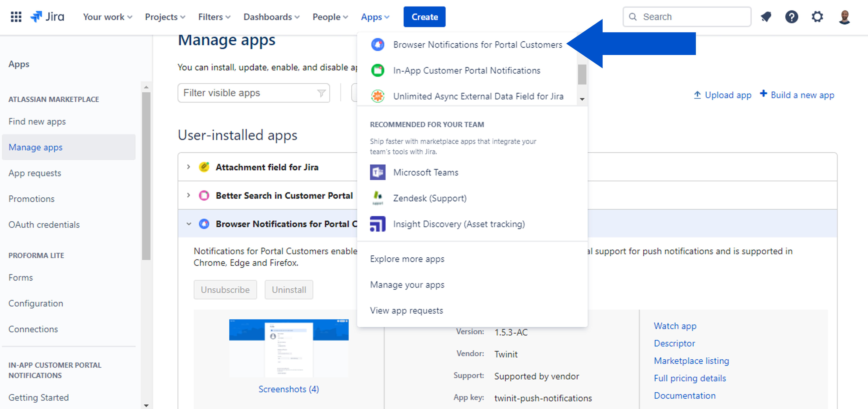The width and height of the screenshot is (868, 409).
Task: Click Build a new app link
Action: pos(797,95)
